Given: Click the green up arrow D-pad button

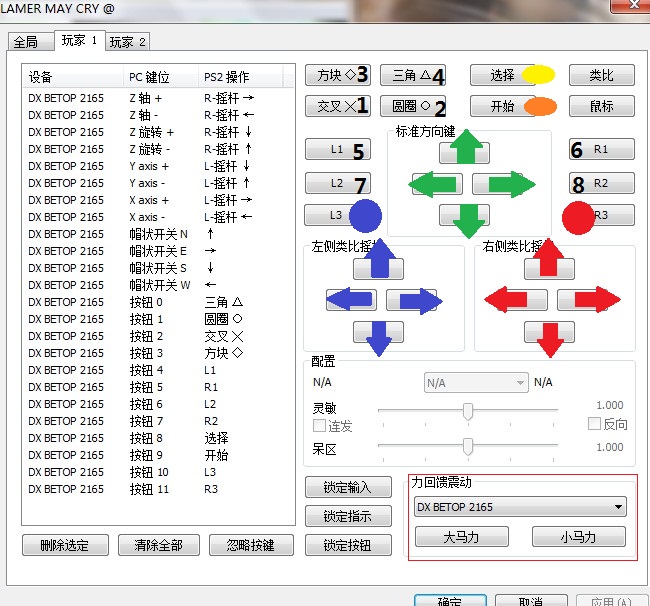Looking at the screenshot, I should [464, 150].
